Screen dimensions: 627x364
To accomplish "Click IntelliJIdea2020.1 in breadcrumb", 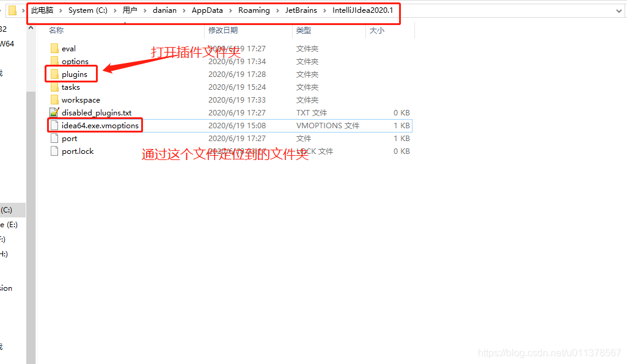I will click(362, 10).
